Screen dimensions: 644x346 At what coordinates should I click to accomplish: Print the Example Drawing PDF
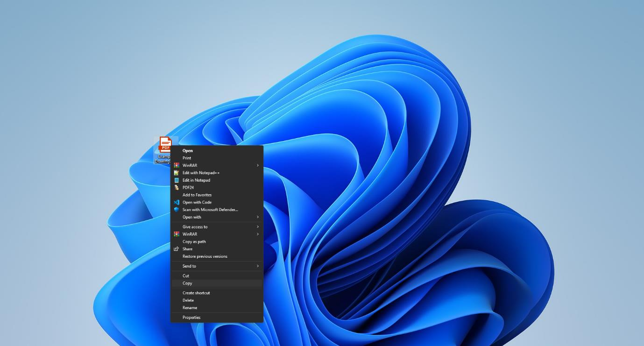[187, 158]
